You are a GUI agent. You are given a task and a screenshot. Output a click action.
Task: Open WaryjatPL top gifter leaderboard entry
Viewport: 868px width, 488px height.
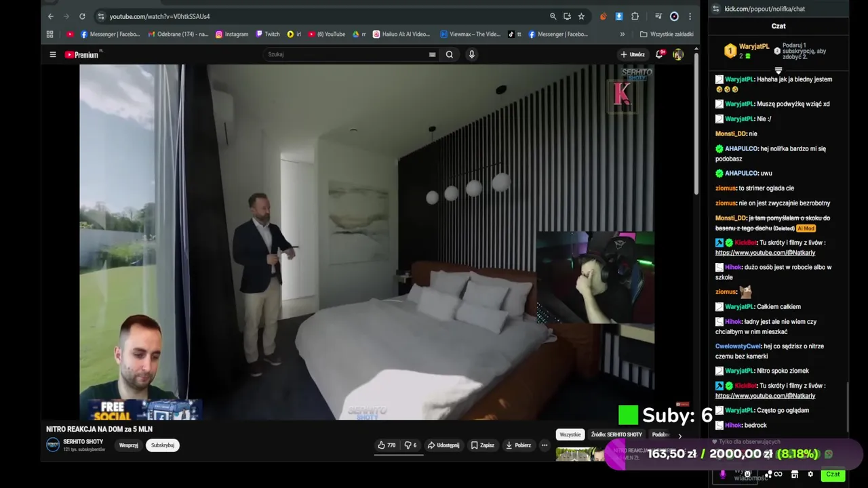pos(746,51)
